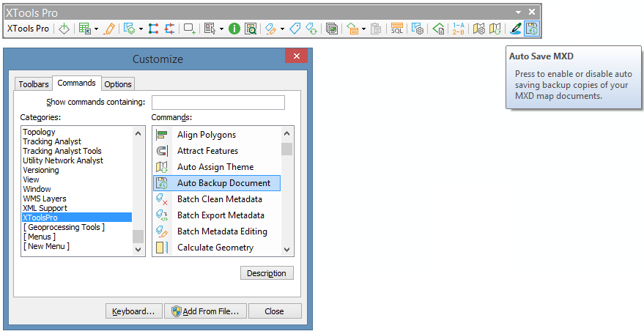Select the XToolsPro category
This screenshot has height=334, width=644.
tap(77, 218)
